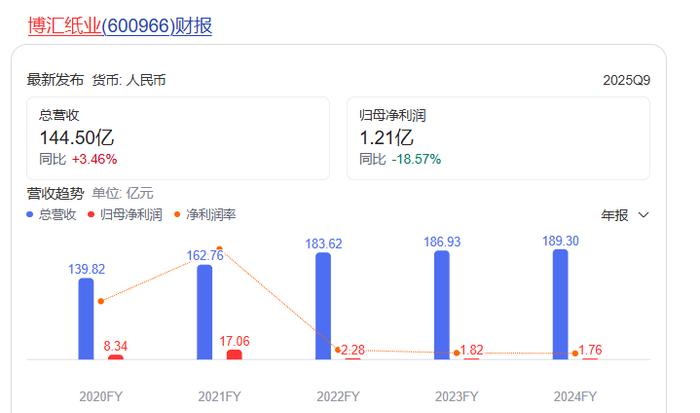Click the 1.76 net profit label

point(590,350)
